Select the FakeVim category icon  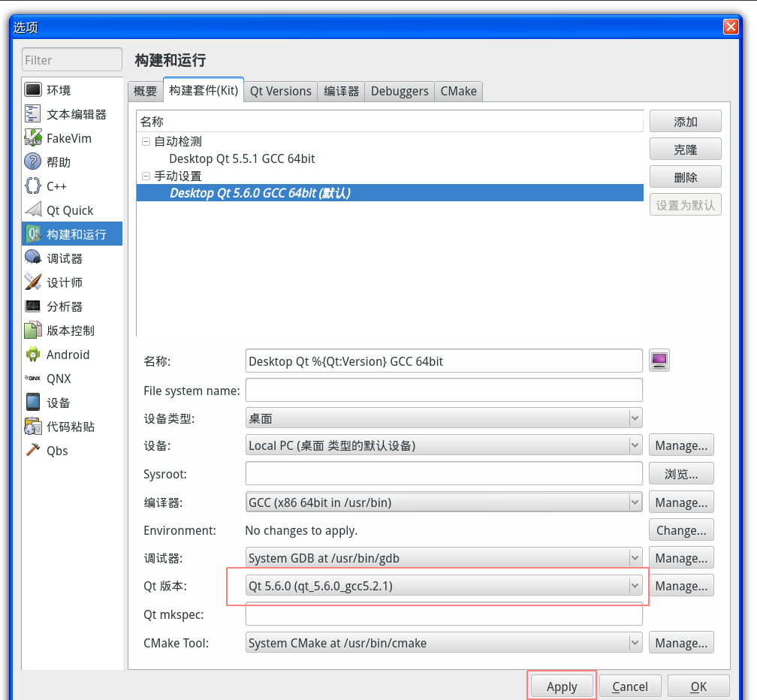[x=33, y=138]
